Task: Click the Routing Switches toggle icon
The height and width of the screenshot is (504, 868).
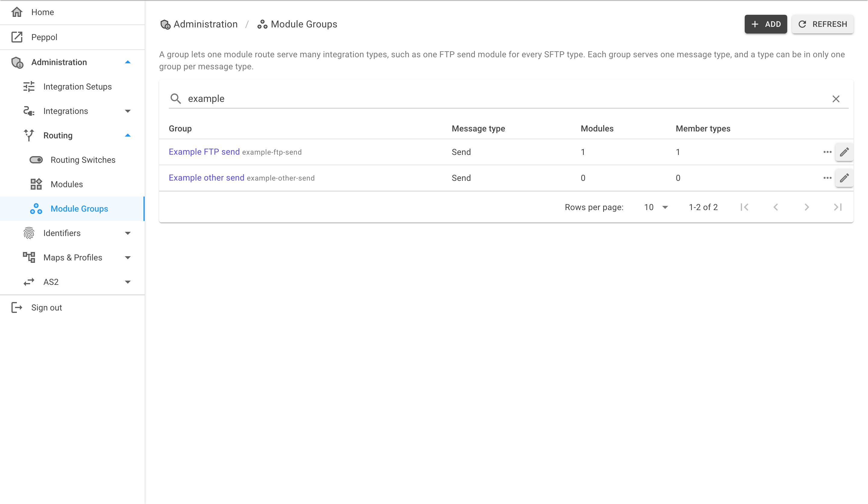Action: click(x=36, y=159)
